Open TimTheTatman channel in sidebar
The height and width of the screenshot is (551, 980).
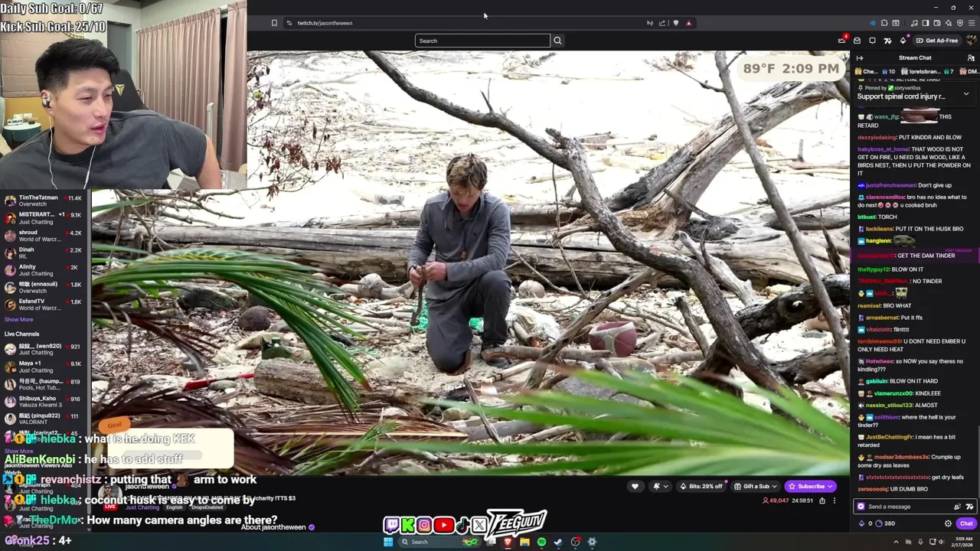[44, 201]
